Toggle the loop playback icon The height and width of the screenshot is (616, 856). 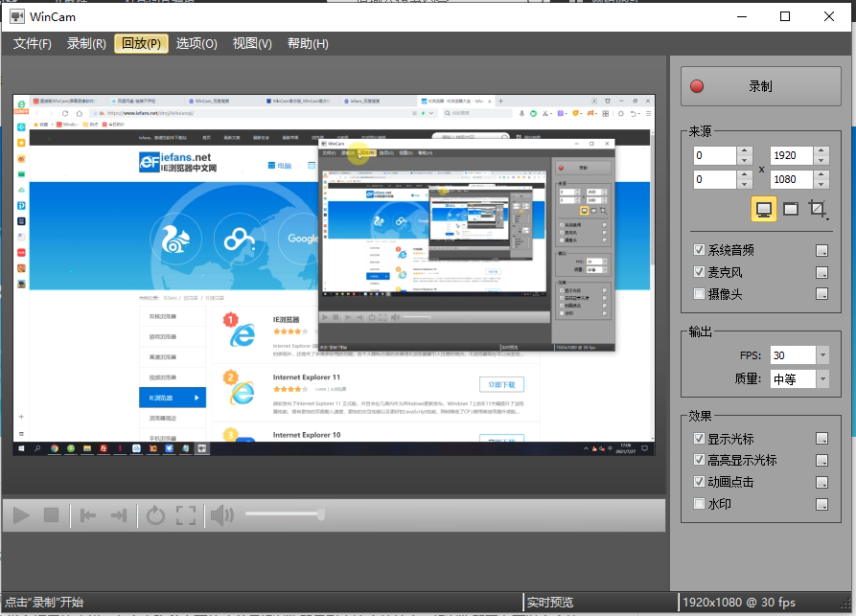tap(155, 515)
